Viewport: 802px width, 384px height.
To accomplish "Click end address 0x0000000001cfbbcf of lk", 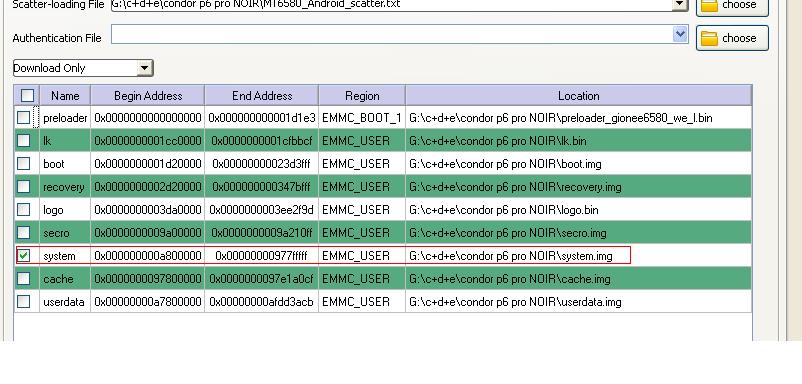I will tap(262, 140).
